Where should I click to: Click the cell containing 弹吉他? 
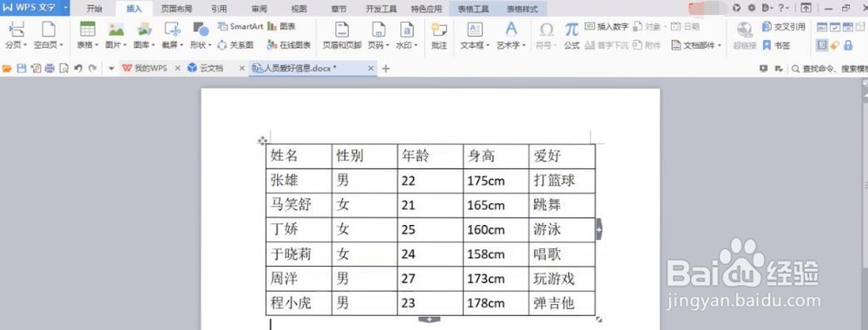click(x=562, y=303)
